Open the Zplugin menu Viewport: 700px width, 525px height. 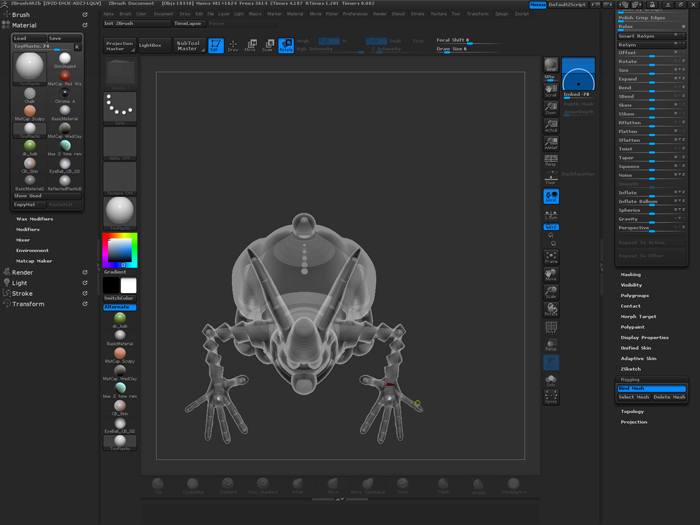point(501,14)
